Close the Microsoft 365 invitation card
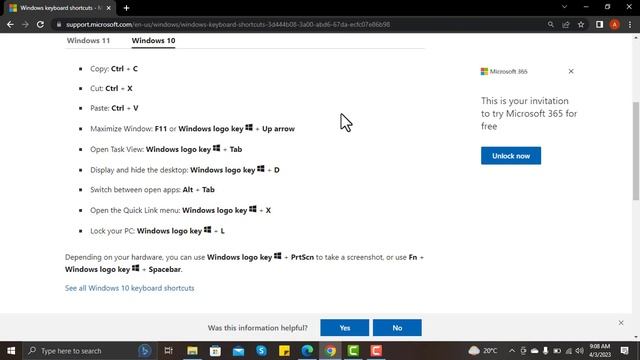Image resolution: width=640 pixels, height=360 pixels. (x=571, y=71)
